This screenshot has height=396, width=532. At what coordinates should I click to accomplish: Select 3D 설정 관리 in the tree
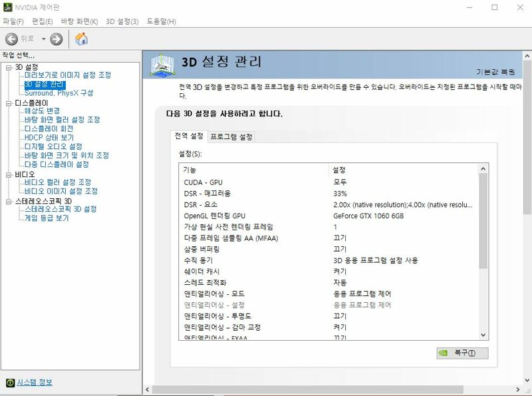pos(45,85)
